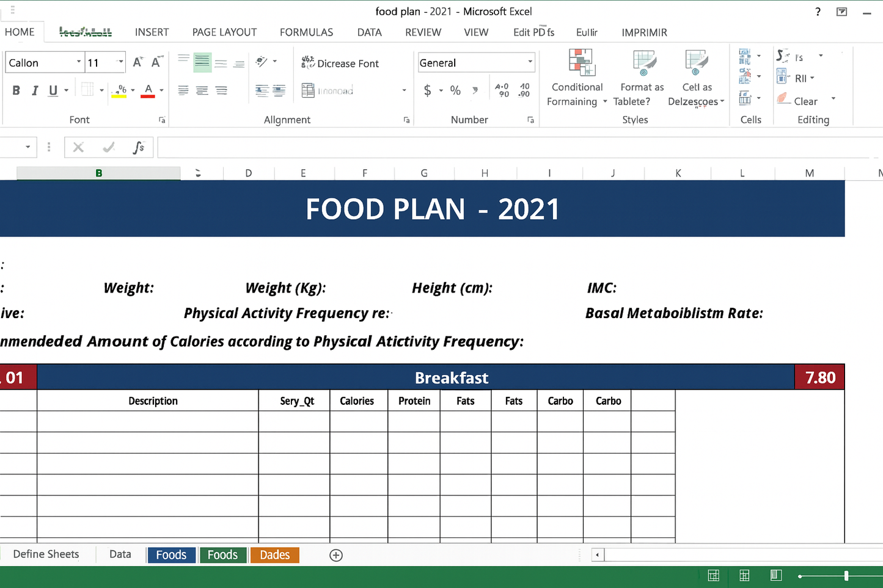Viewport: 883px width, 588px height.
Task: Open Conditional Formatting in Styles group
Action: tap(576, 78)
